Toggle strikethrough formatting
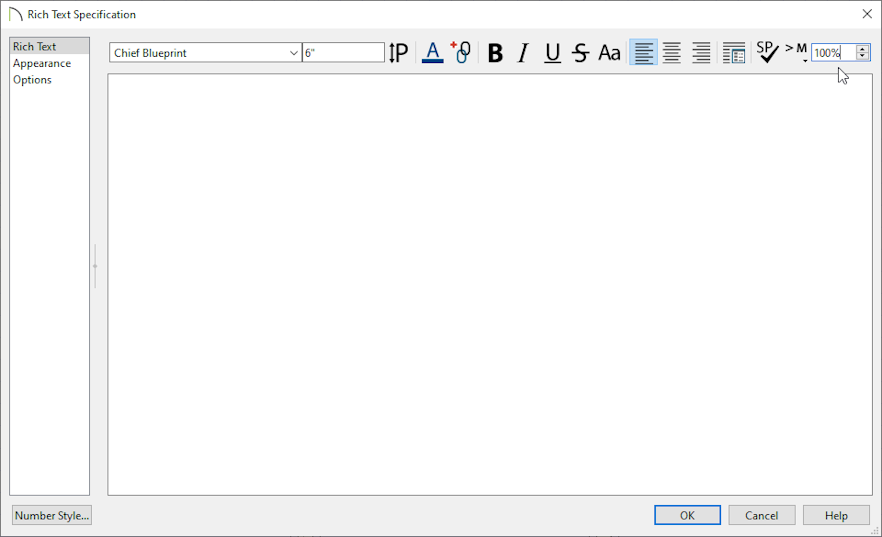Image resolution: width=882 pixels, height=537 pixels. (x=580, y=53)
